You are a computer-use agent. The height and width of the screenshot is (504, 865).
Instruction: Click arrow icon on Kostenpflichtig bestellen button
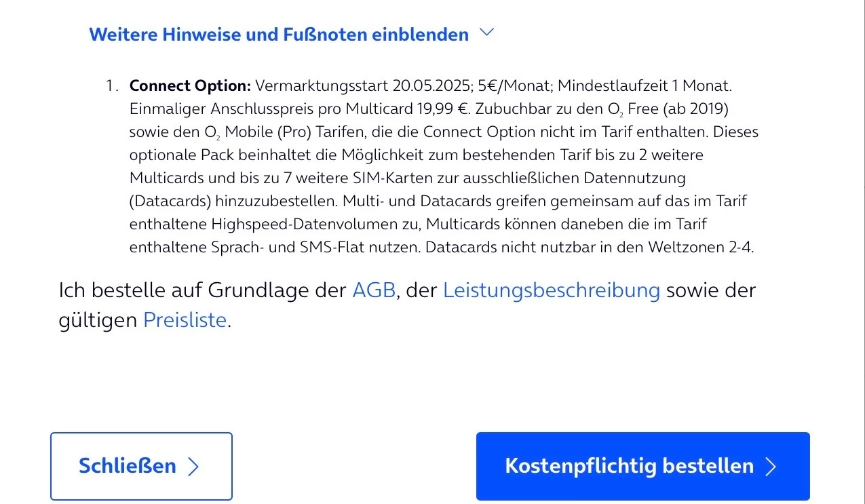(x=770, y=467)
